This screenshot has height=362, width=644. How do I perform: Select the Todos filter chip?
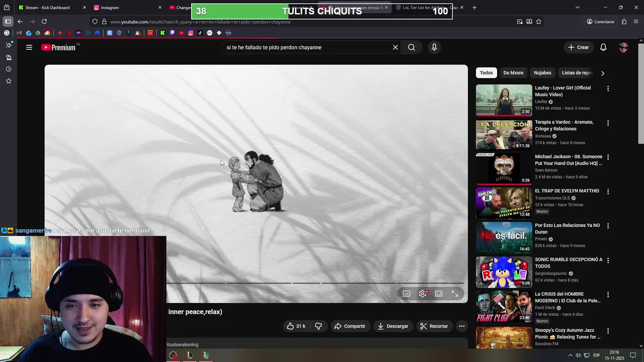(x=487, y=73)
